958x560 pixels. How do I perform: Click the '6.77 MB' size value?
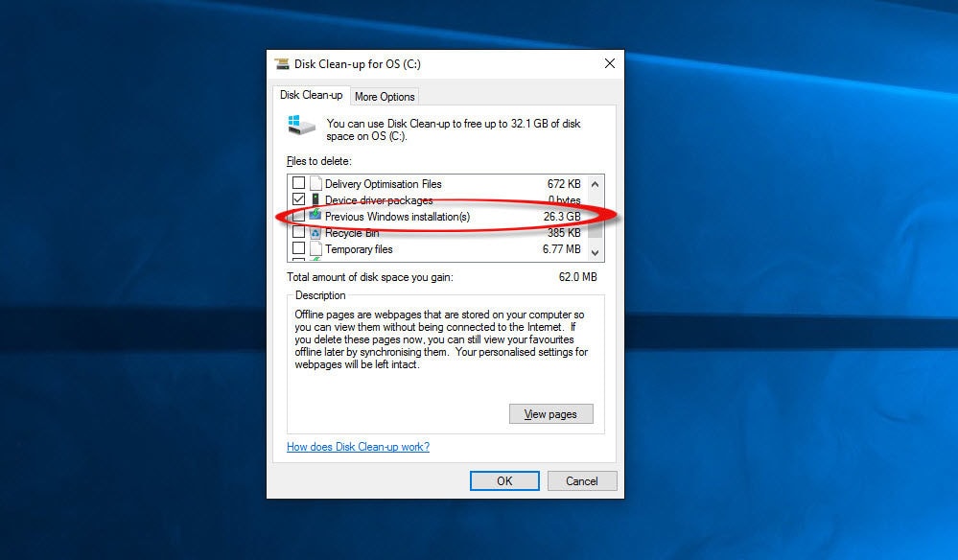562,249
